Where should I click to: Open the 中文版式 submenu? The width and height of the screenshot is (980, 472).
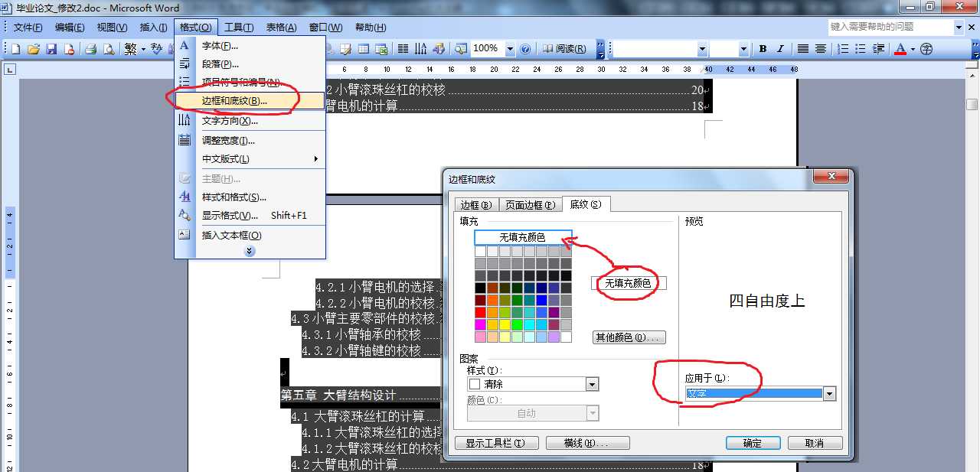click(x=250, y=159)
